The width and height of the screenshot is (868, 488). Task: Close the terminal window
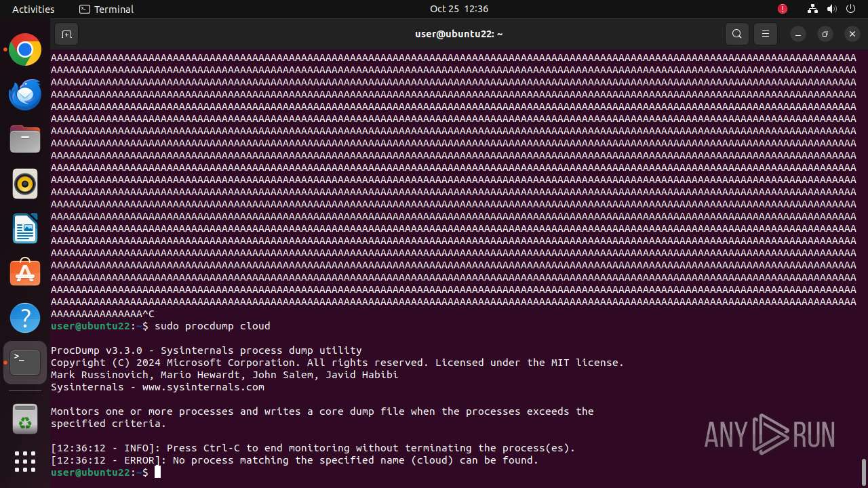point(852,34)
